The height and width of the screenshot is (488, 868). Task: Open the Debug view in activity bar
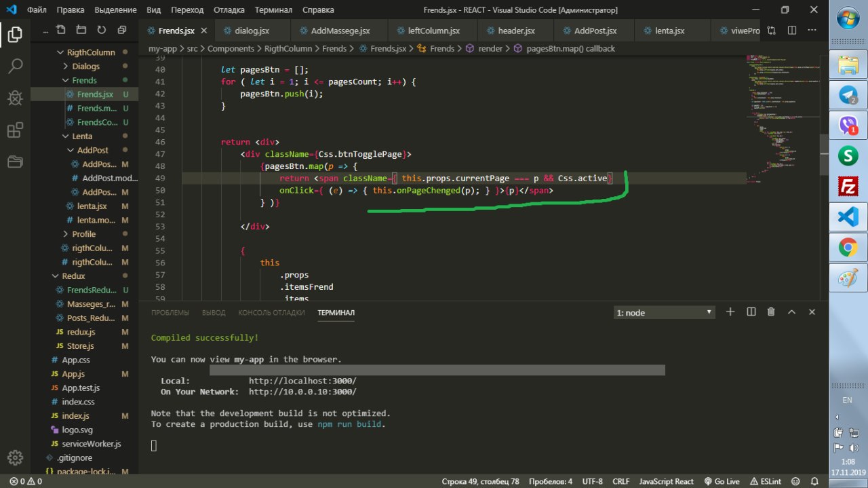15,98
